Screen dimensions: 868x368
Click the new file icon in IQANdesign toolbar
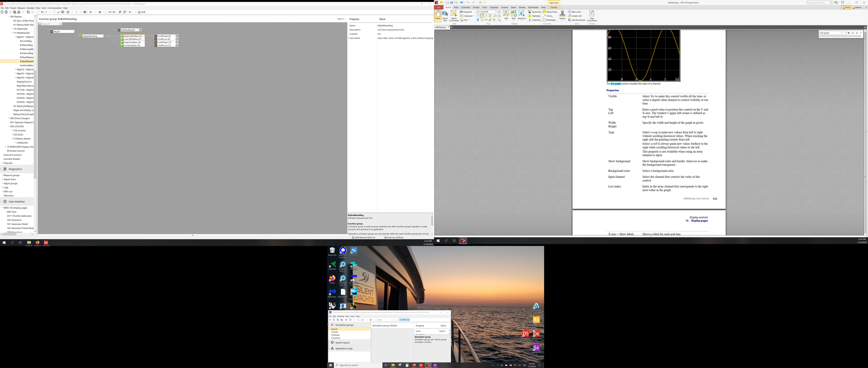click(2, 12)
